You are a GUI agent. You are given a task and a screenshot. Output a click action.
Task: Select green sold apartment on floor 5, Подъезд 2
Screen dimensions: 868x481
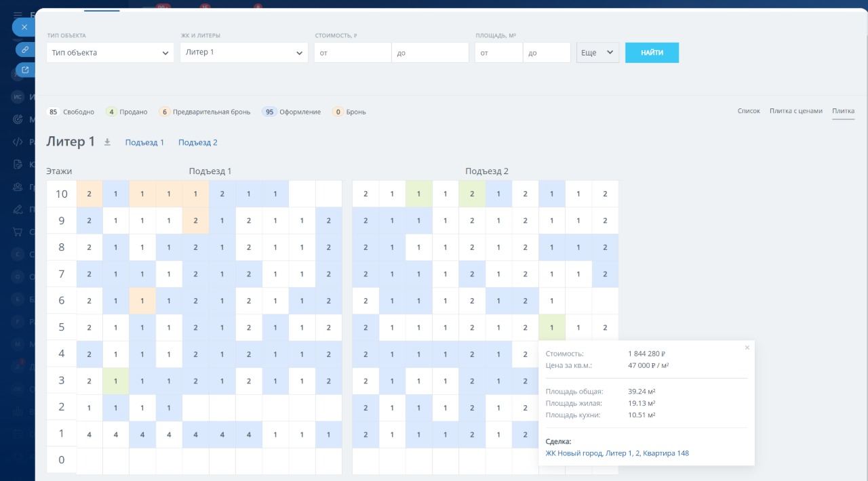pyautogui.click(x=552, y=327)
